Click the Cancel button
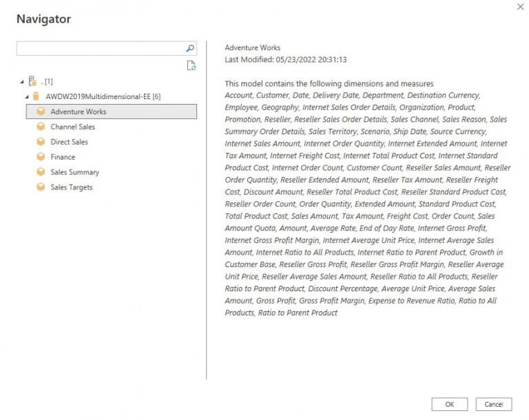 point(494,404)
